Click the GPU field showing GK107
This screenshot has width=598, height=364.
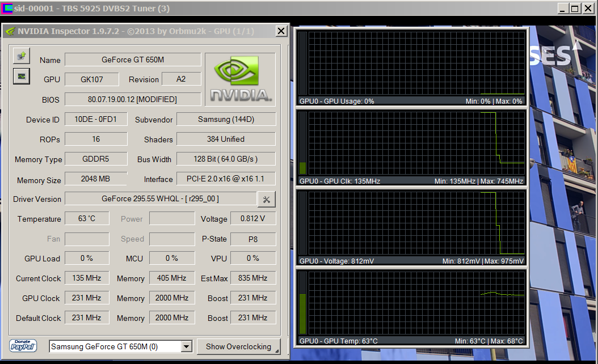92,79
